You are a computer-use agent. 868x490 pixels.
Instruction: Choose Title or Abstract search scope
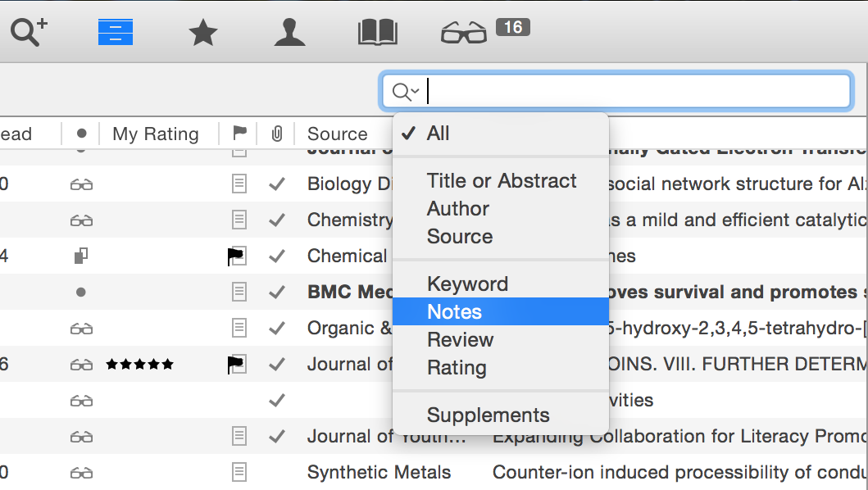pos(501,181)
